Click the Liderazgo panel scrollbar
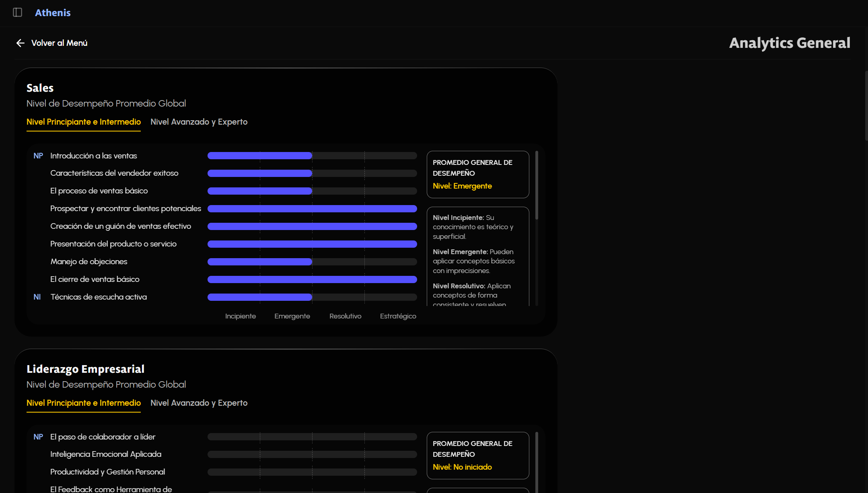Screen dimensions: 868x493 [537, 462]
